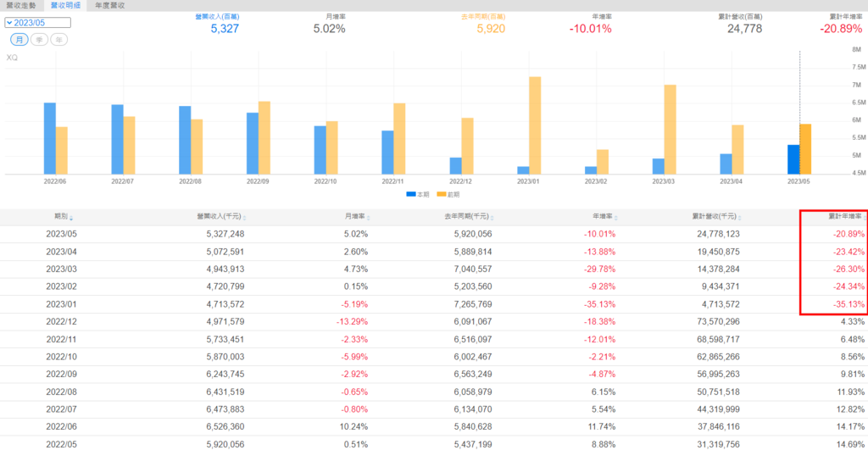The height and width of the screenshot is (450, 868).
Task: Toggle the orange 前期 legend swatch
Action: [x=441, y=194]
